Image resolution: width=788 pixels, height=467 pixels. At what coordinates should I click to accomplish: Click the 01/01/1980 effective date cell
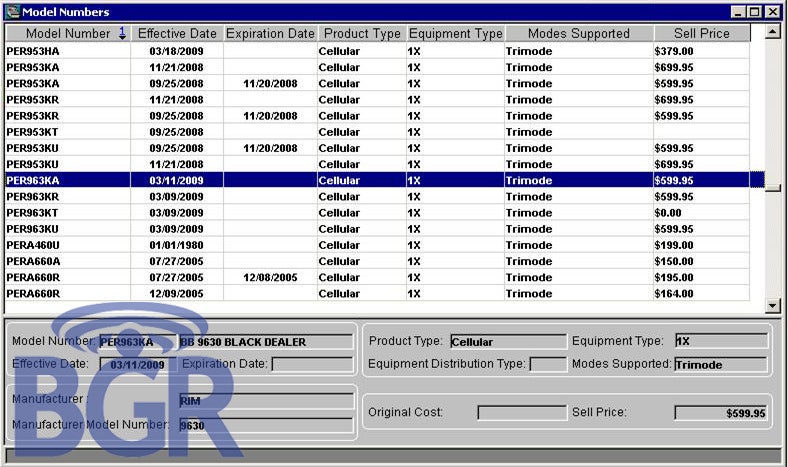176,245
